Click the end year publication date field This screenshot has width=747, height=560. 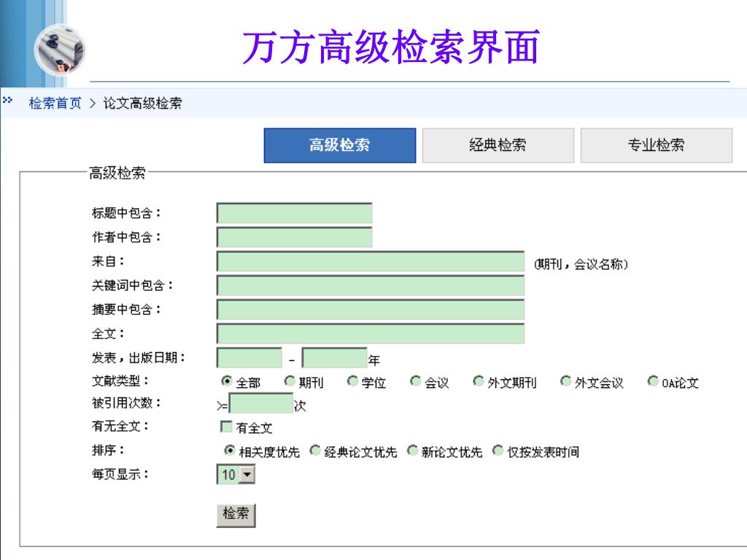point(334,357)
